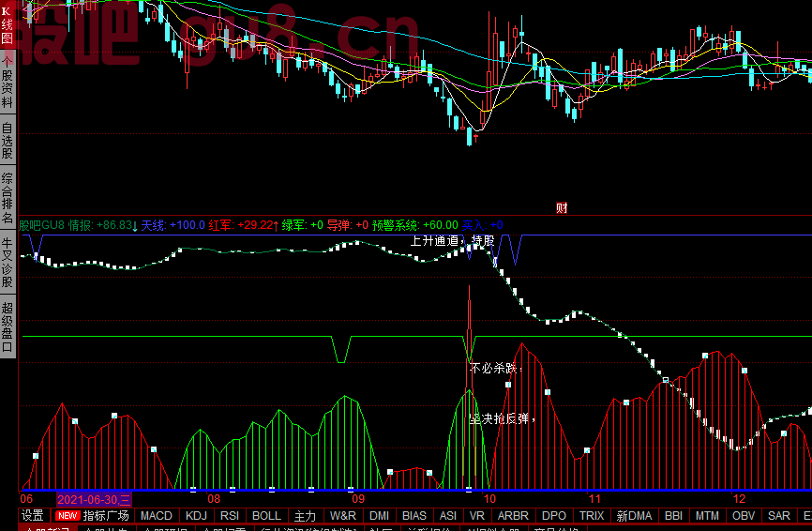
Task: Click the 股吧GU8 indicator name label
Action: (42, 225)
